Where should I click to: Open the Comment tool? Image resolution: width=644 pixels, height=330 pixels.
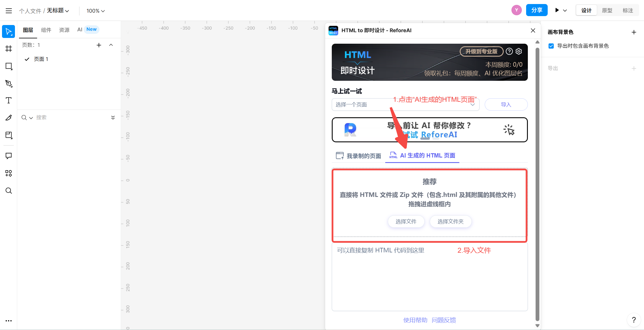[9, 156]
